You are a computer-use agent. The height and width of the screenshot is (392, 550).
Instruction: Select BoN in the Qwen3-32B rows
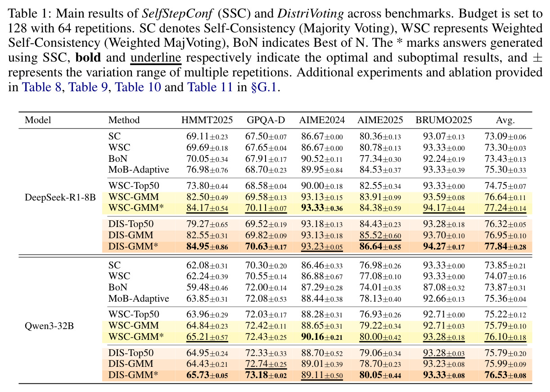118,287
